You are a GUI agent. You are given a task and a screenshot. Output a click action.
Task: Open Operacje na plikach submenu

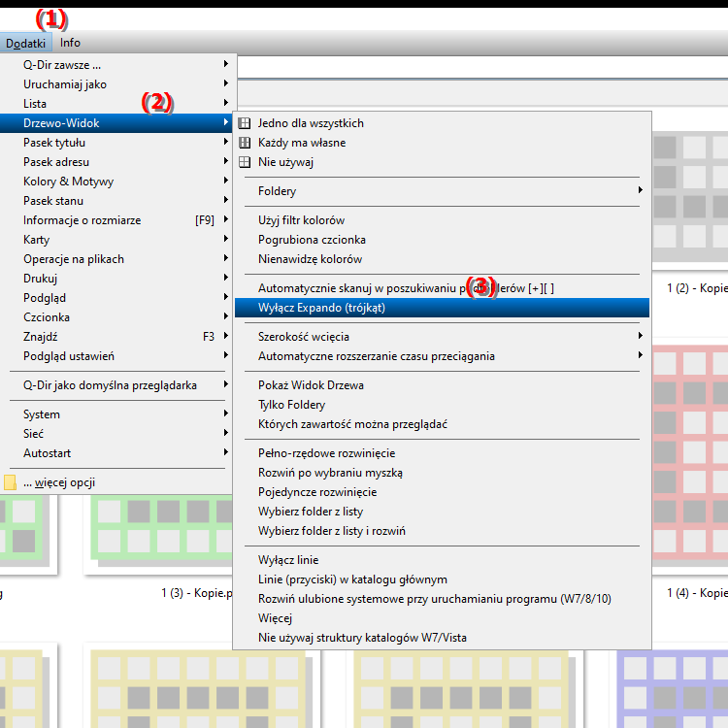[x=116, y=259]
